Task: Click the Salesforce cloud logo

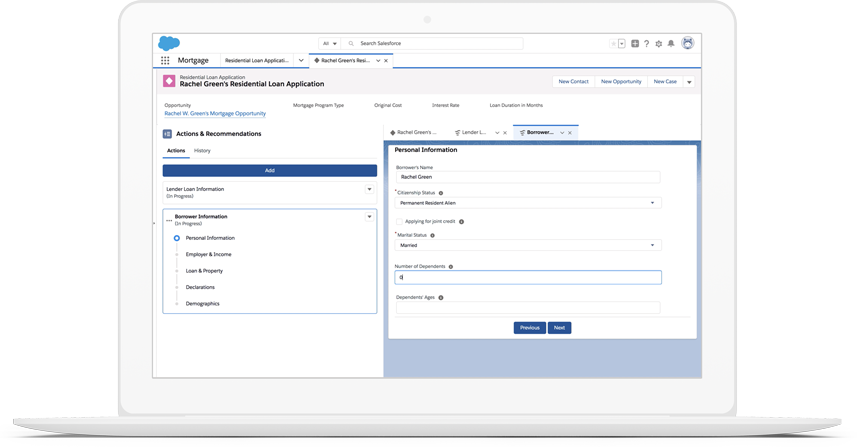Action: click(169, 43)
